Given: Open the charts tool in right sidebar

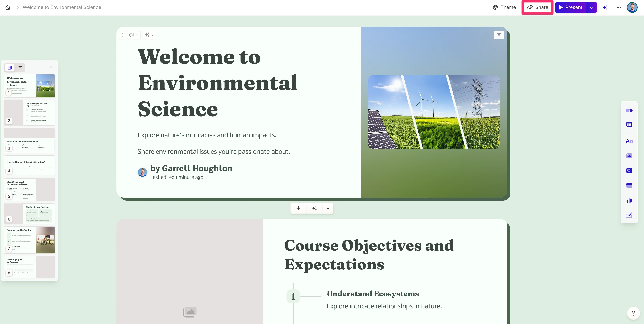Looking at the screenshot, I should tap(629, 201).
